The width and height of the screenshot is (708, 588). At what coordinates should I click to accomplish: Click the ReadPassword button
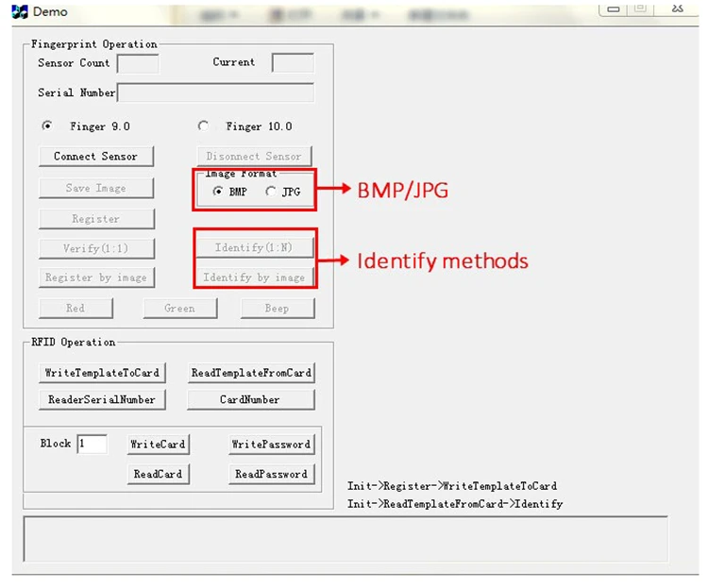tap(271, 474)
